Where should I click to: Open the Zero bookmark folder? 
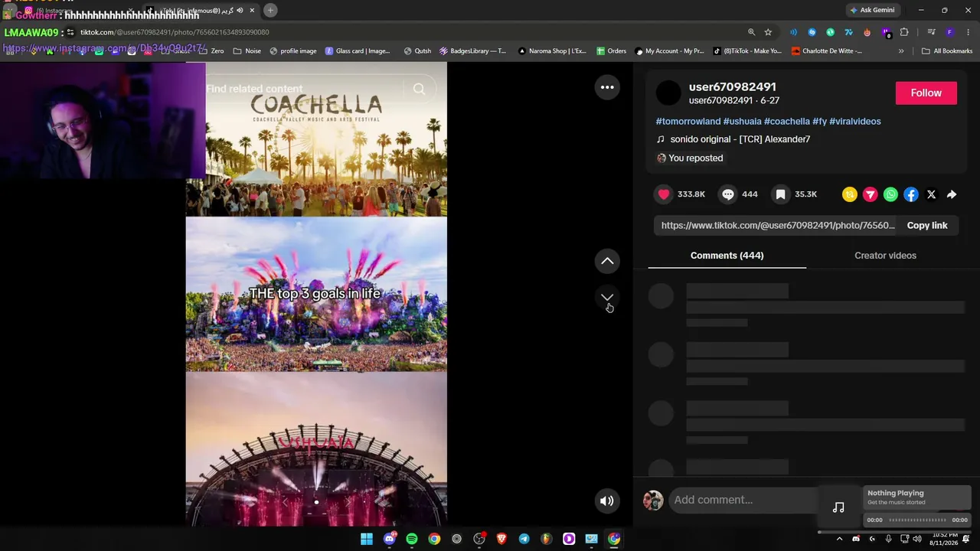212,51
